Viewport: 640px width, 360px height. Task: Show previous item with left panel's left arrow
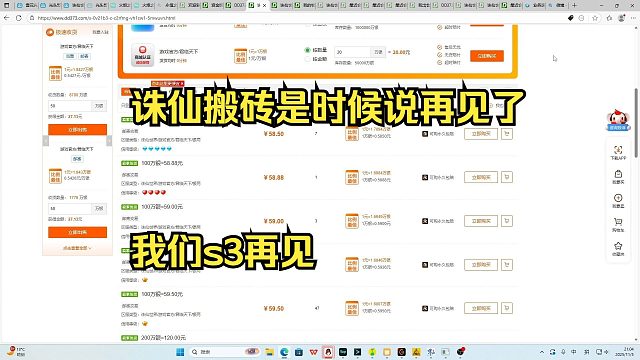point(45,141)
